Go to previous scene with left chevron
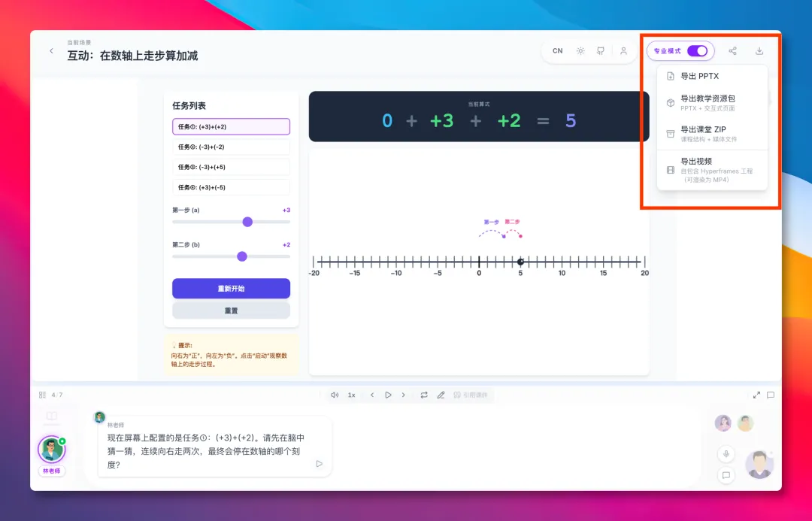 (372, 395)
